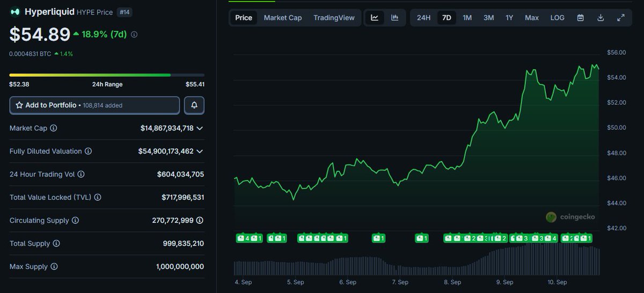The image size is (644, 293).
Task: Click info icon beside 270,772,999 value
Action: tap(200, 221)
